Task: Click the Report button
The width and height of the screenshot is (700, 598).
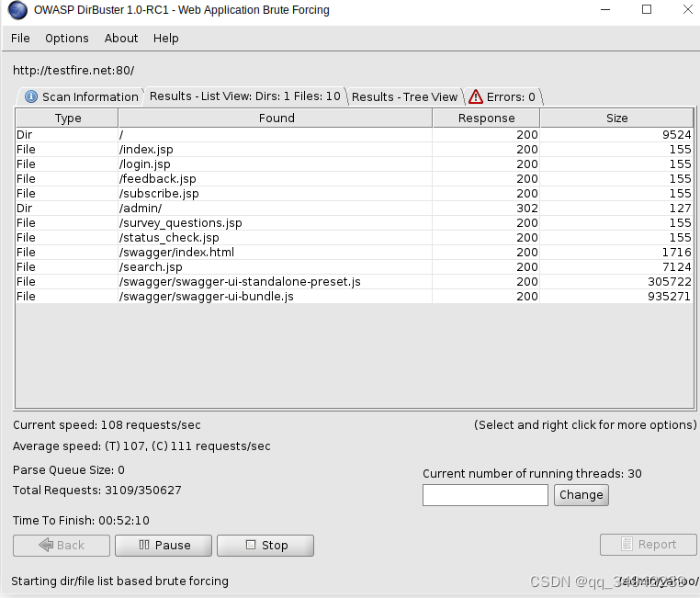Action: (649, 545)
